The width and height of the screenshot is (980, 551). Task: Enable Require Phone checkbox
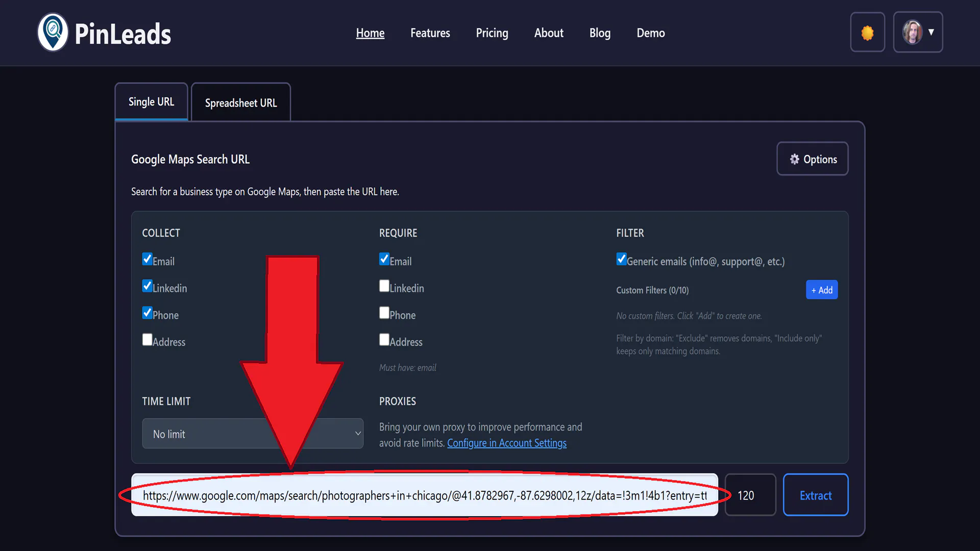coord(384,313)
